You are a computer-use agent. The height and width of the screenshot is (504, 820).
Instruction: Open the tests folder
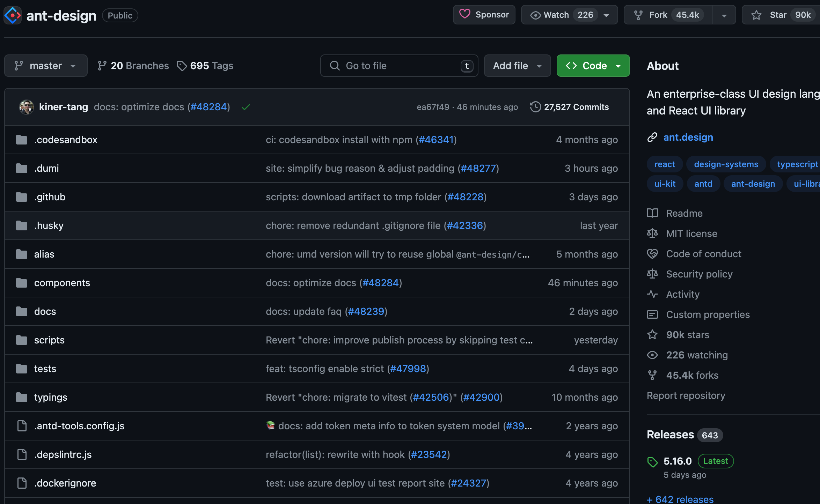[x=45, y=369]
